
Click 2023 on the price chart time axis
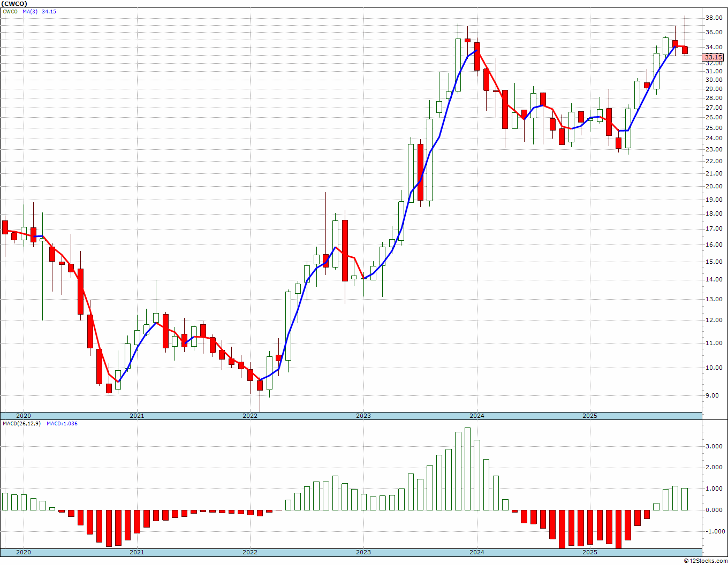(363, 416)
